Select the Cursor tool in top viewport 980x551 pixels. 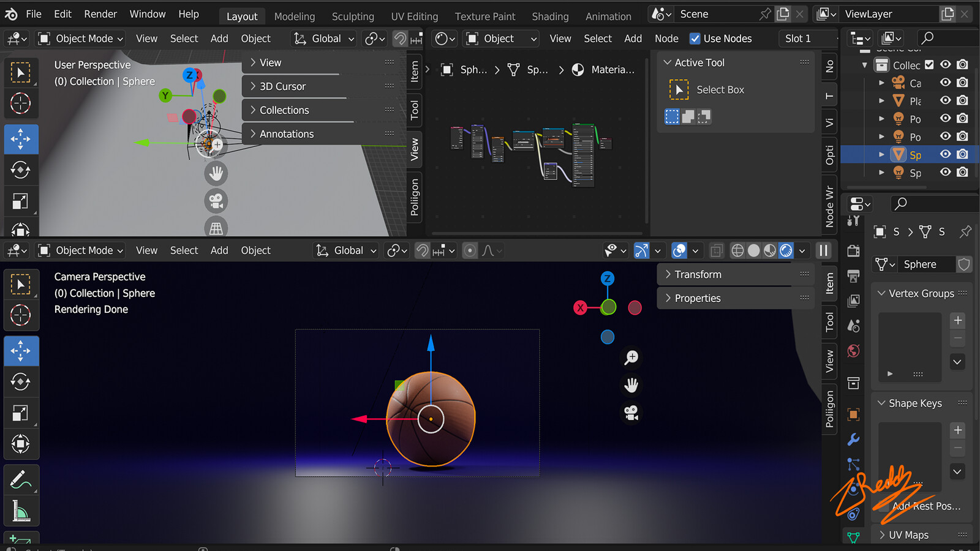pyautogui.click(x=21, y=103)
